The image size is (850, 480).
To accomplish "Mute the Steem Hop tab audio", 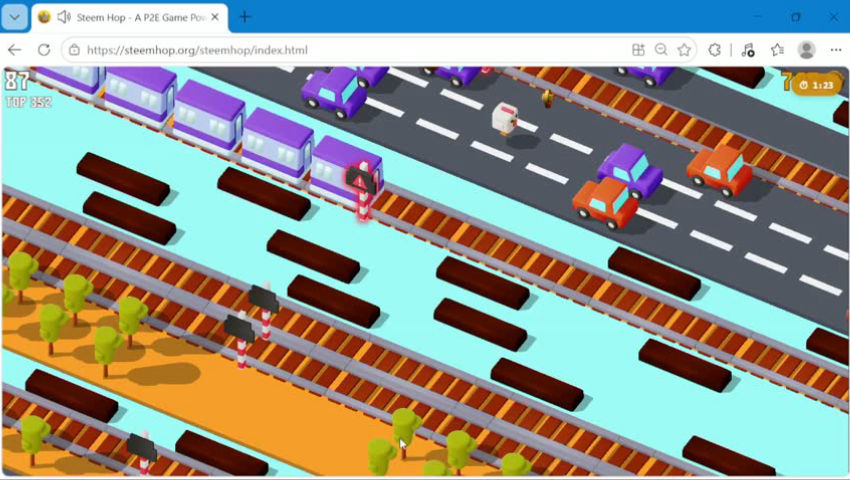I will (x=64, y=17).
